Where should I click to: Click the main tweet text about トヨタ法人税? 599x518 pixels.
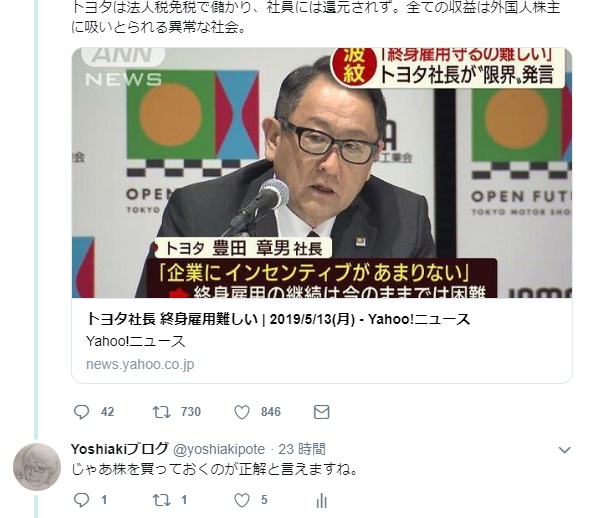(x=316, y=17)
